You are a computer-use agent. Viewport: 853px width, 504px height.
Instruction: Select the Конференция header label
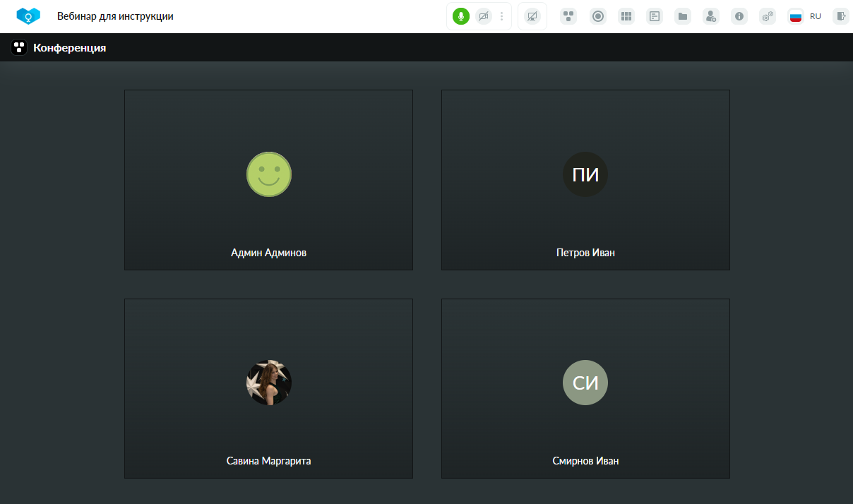coord(70,48)
